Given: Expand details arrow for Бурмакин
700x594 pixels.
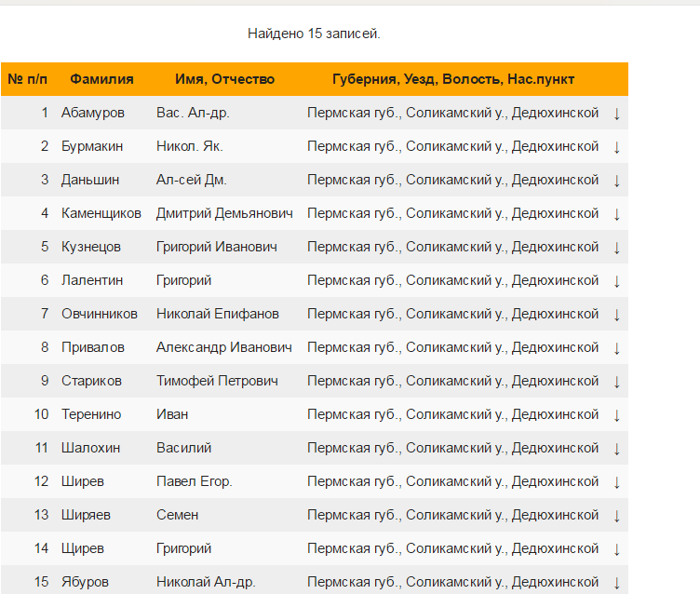Looking at the screenshot, I should (x=616, y=147).
